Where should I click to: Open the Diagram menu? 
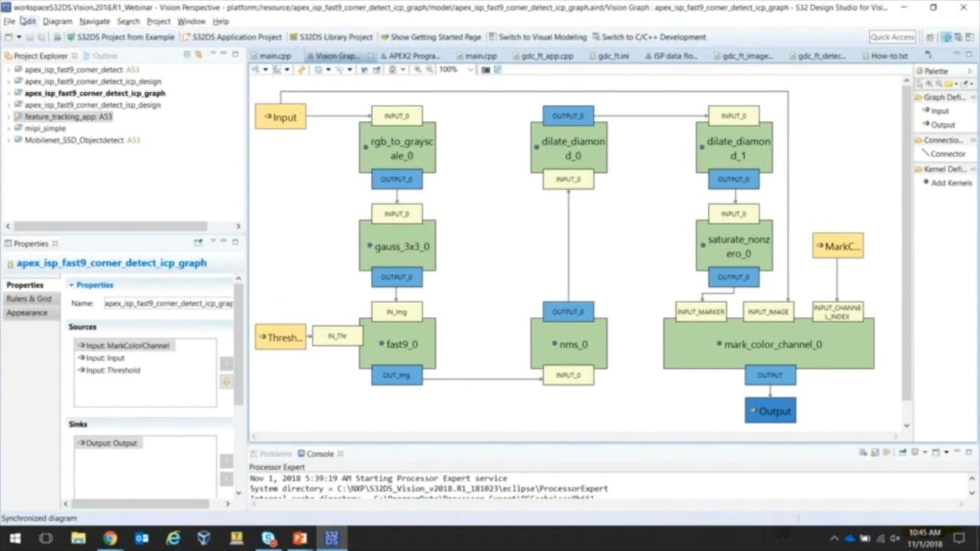[57, 21]
